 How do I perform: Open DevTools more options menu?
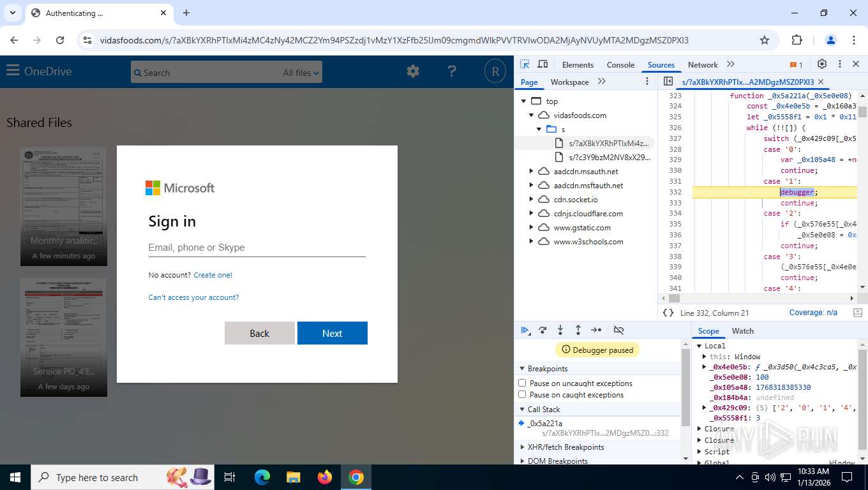[840, 64]
